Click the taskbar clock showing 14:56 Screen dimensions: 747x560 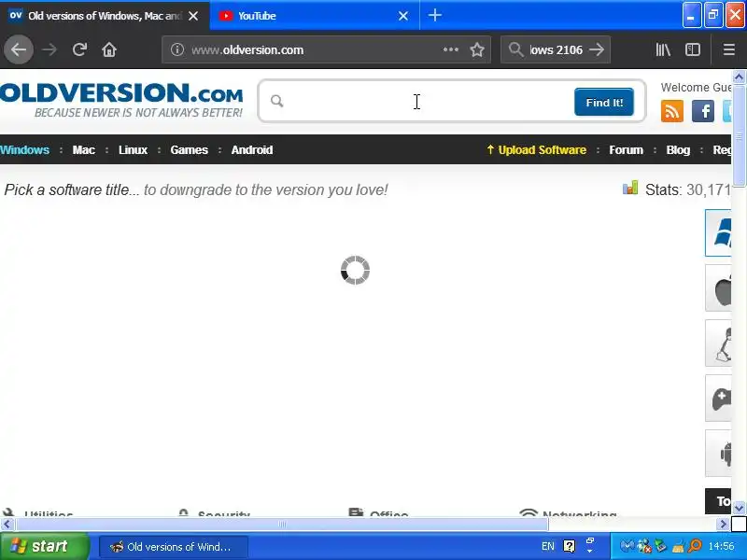coord(721,546)
